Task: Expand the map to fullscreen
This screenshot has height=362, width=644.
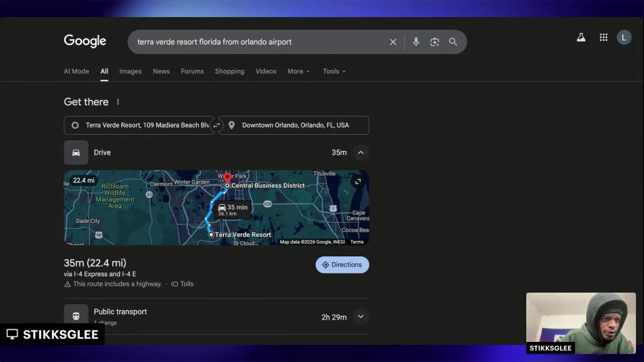Action: click(358, 182)
